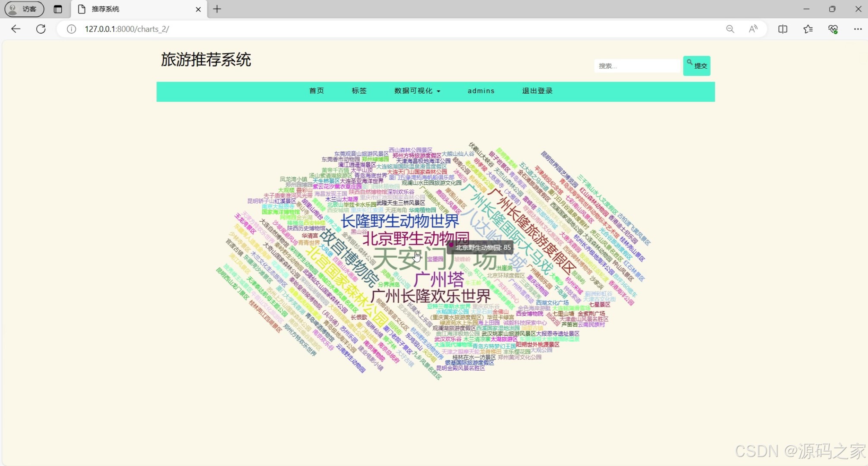This screenshot has width=868, height=466.
Task: Open the tab actions menu icon
Action: pyautogui.click(x=58, y=9)
